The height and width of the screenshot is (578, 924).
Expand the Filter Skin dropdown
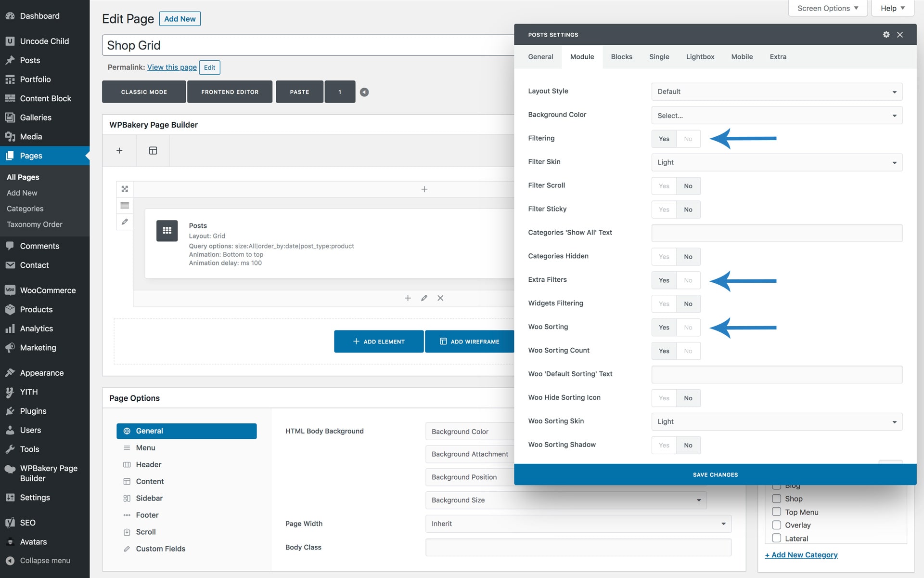pyautogui.click(x=776, y=162)
